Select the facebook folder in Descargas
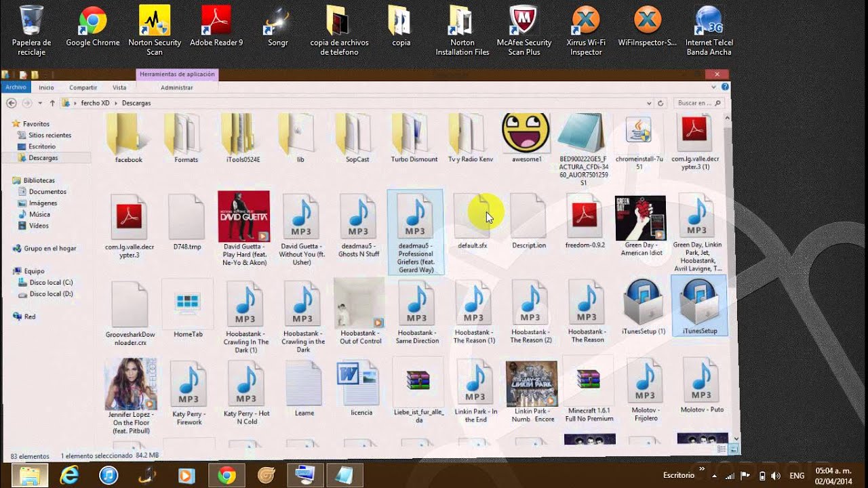 point(129,139)
